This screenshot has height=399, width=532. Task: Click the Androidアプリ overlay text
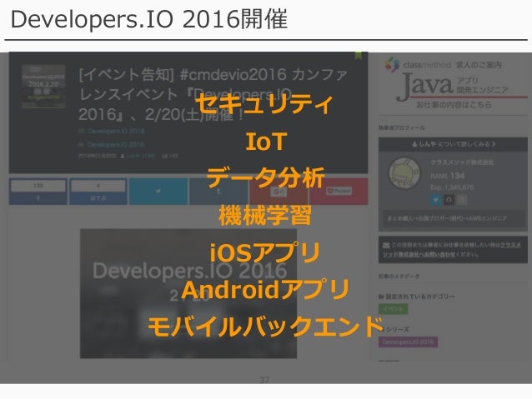tap(265, 290)
